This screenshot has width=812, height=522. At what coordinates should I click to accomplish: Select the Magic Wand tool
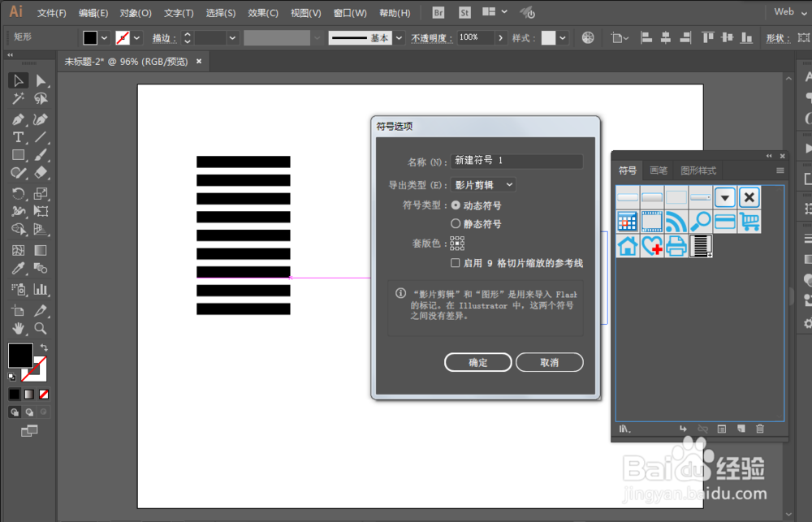[x=18, y=98]
